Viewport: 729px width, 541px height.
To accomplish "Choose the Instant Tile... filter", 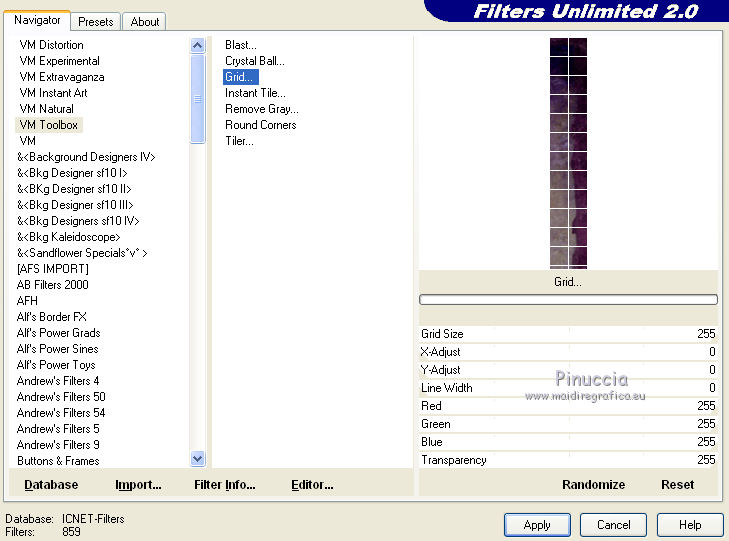I will (255, 93).
